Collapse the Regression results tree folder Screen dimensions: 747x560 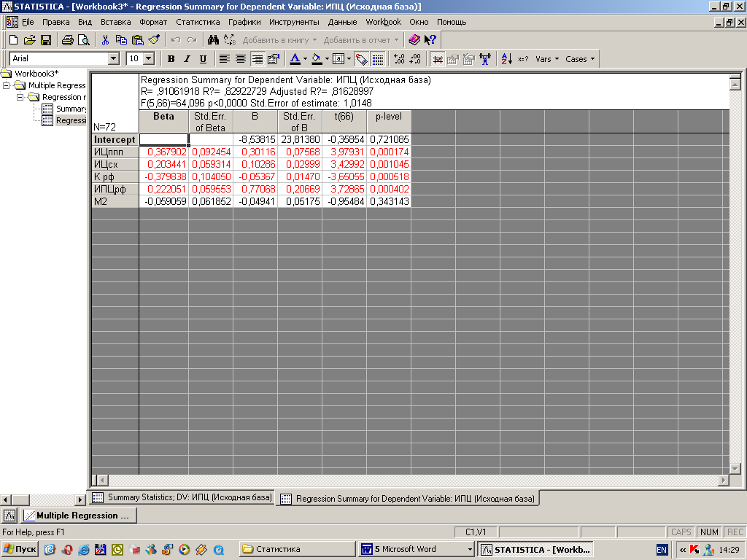pos(20,97)
